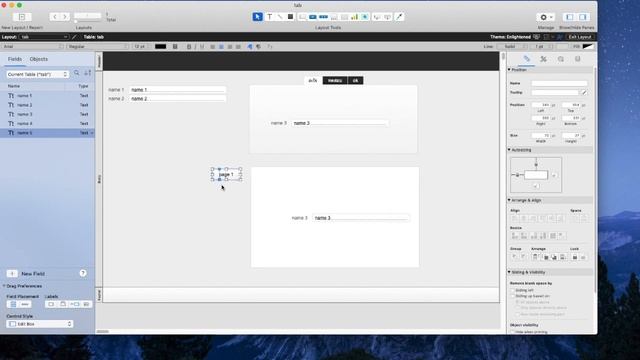
Task: Select the arrow selection tool
Action: click(257, 17)
